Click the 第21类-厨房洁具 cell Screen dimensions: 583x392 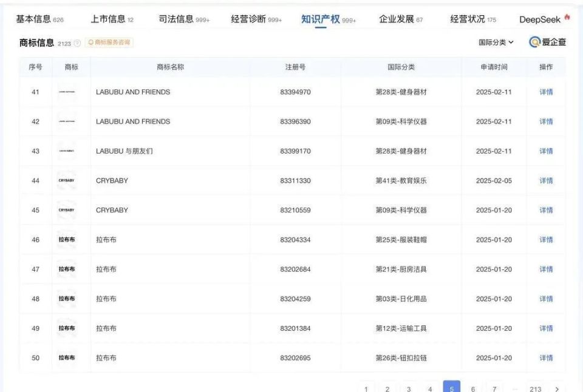click(401, 269)
